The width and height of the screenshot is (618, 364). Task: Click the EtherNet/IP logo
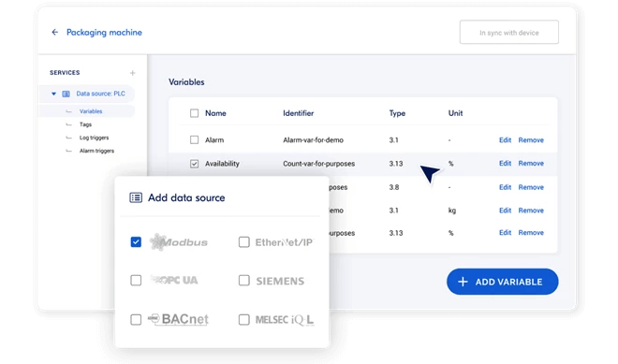(x=284, y=241)
